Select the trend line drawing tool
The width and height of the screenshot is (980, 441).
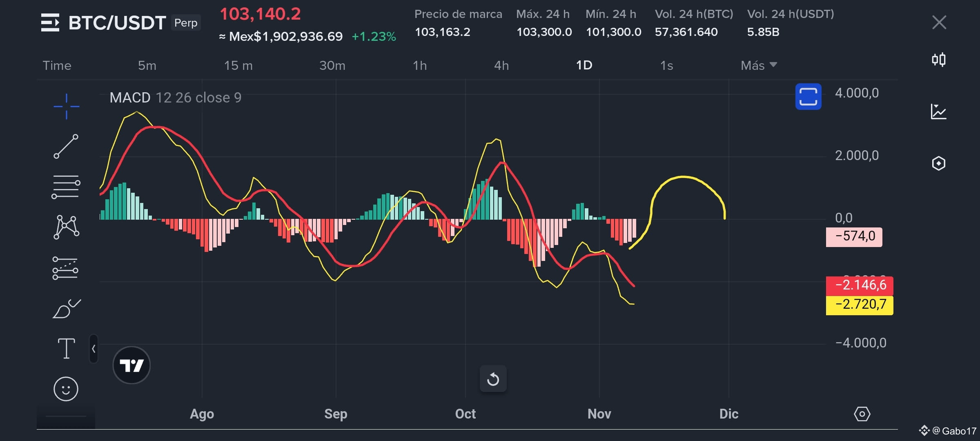click(66, 147)
